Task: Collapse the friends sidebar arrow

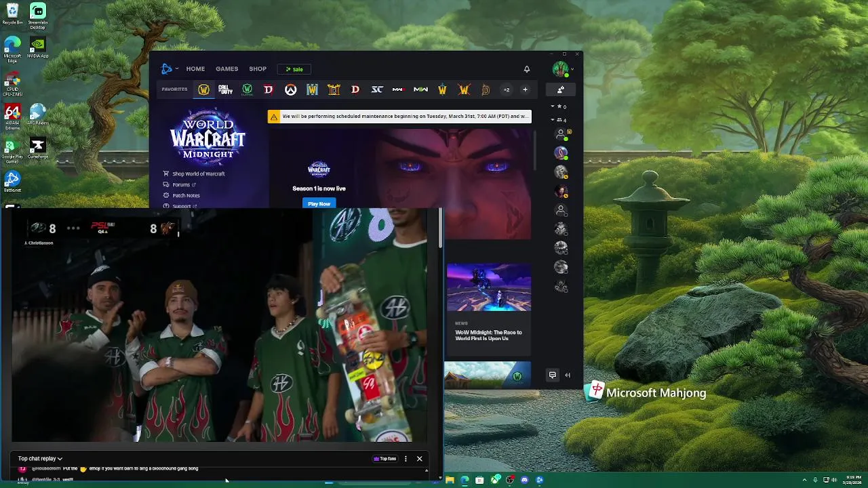Action: click(x=568, y=375)
